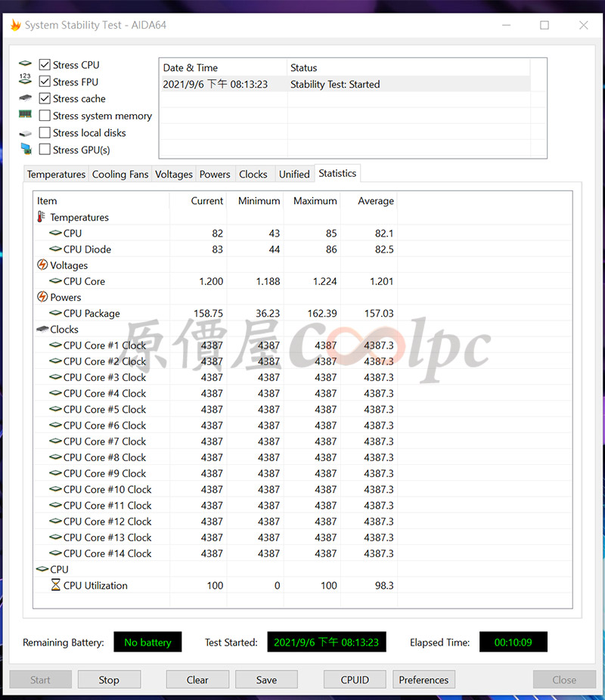Click the CPU chip icon beside Stress CPU
Screen dimensions: 605x700
(26, 63)
